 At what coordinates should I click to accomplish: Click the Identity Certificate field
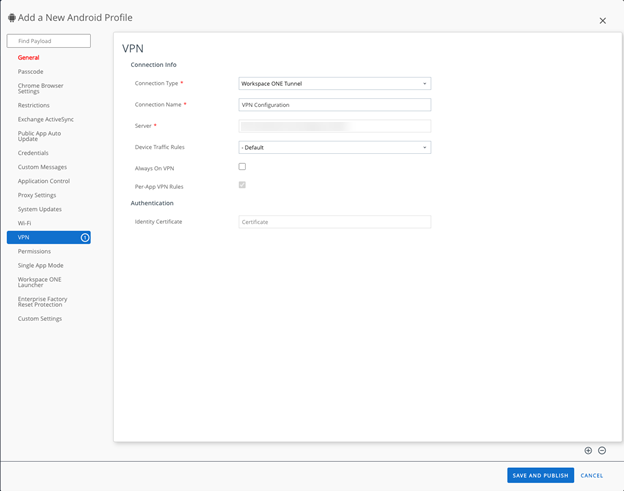click(x=334, y=222)
